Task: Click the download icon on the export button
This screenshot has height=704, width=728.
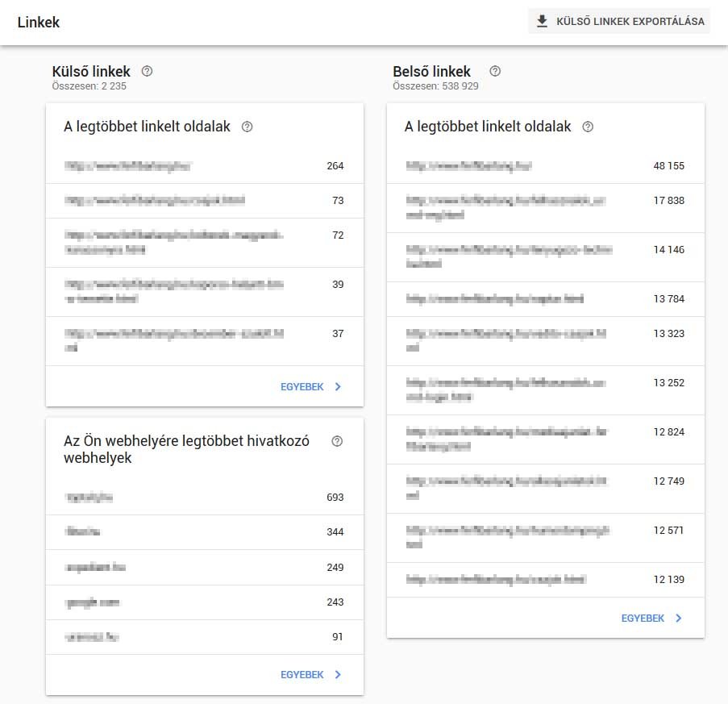Action: coord(541,21)
